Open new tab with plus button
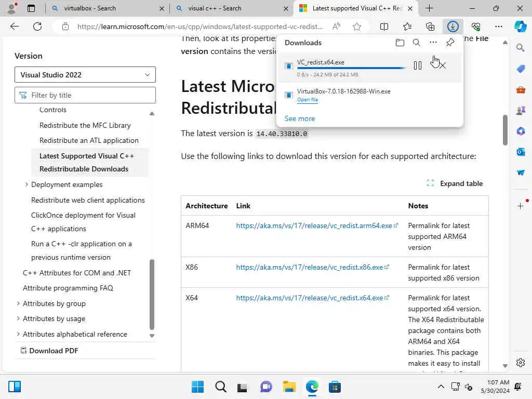The image size is (532, 399). point(429,8)
